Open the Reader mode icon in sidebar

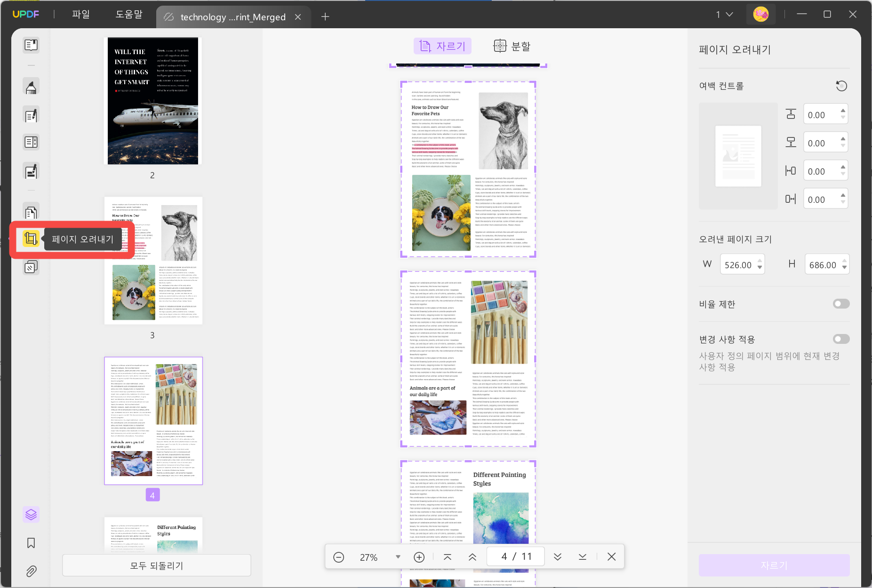pos(31,45)
